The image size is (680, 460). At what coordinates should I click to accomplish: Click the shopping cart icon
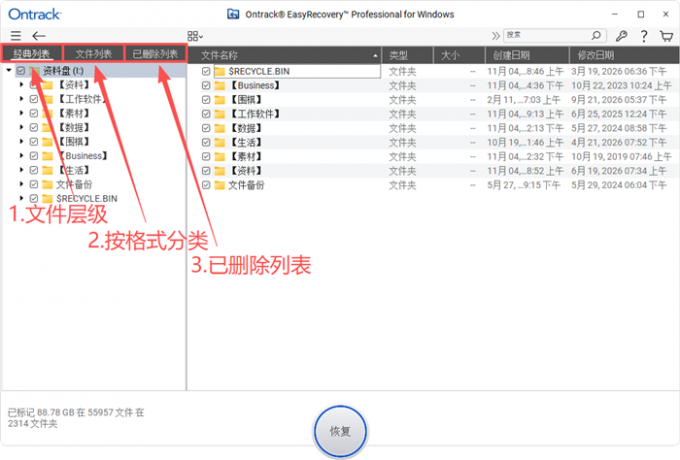coord(667,36)
